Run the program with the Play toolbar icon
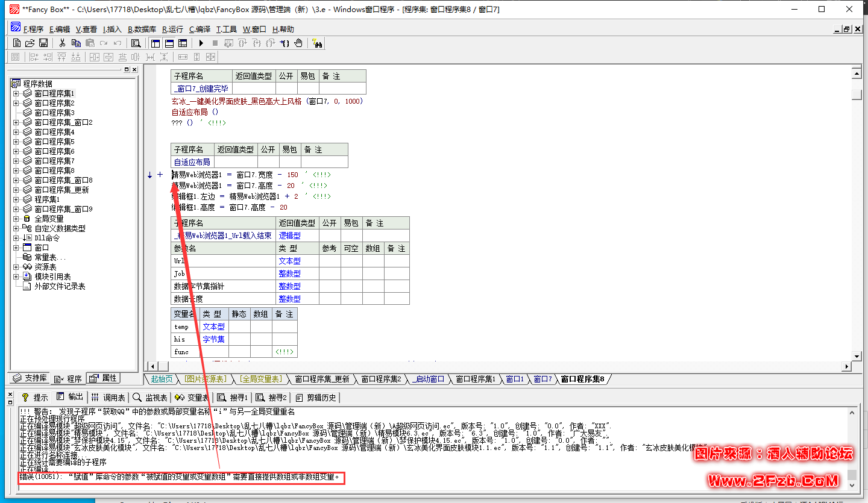 (x=201, y=43)
